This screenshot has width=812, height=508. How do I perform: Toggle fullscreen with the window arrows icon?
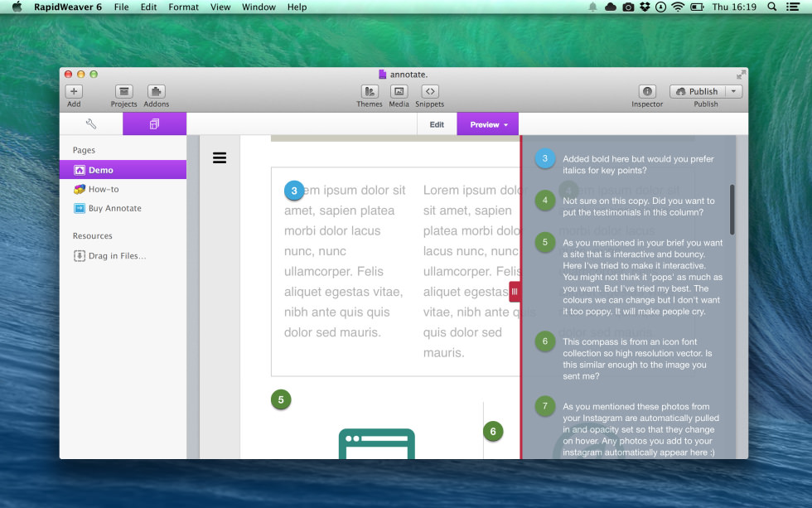741,75
